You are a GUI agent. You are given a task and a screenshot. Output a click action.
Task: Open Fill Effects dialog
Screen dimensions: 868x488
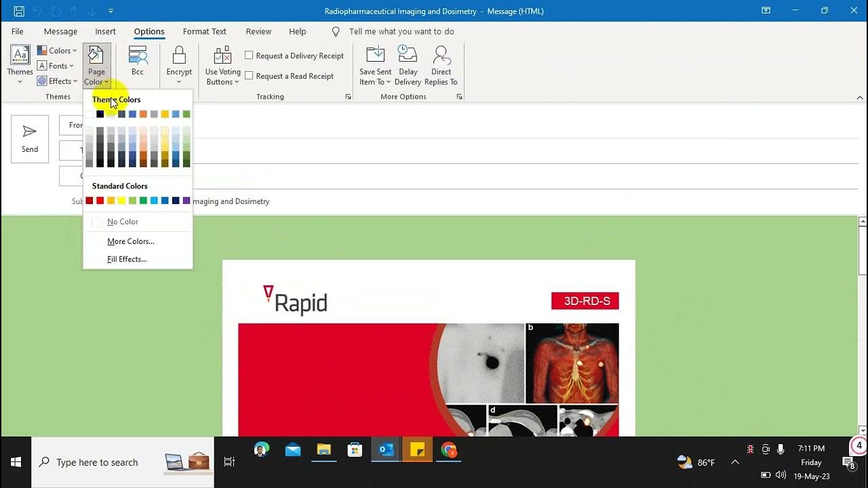coord(138,259)
